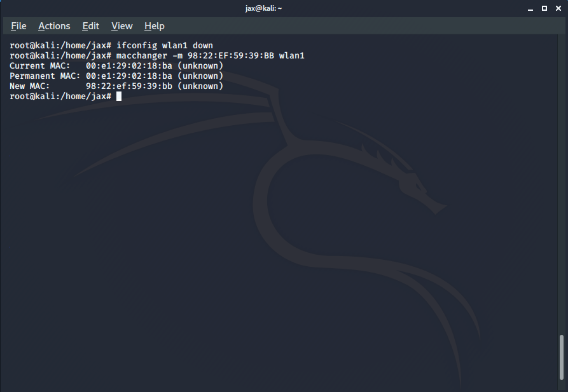Open the Edit menu
Screen dimensions: 568x392
pos(91,26)
